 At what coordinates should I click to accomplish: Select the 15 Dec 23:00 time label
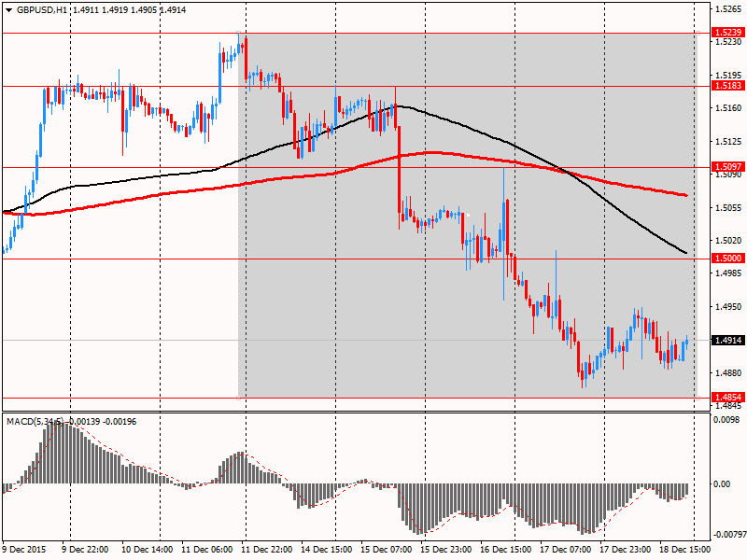click(446, 549)
